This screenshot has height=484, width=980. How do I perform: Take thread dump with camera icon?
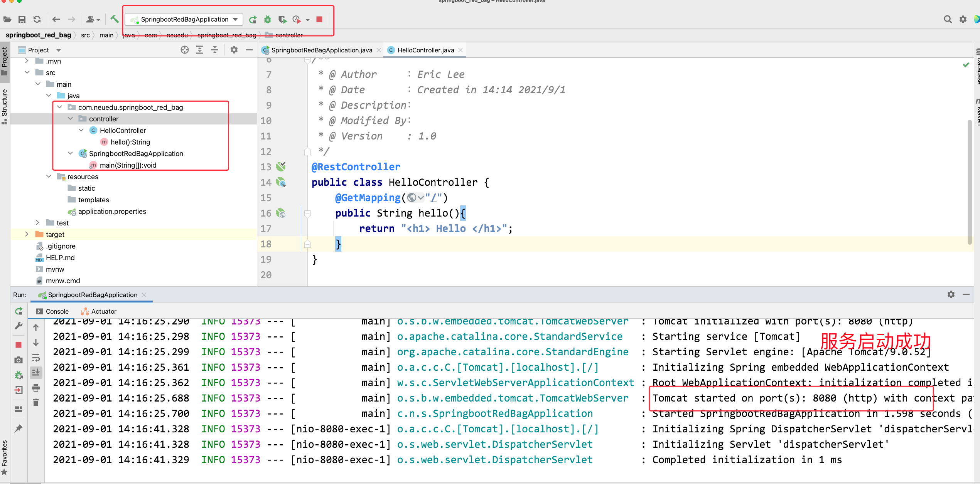(19, 360)
